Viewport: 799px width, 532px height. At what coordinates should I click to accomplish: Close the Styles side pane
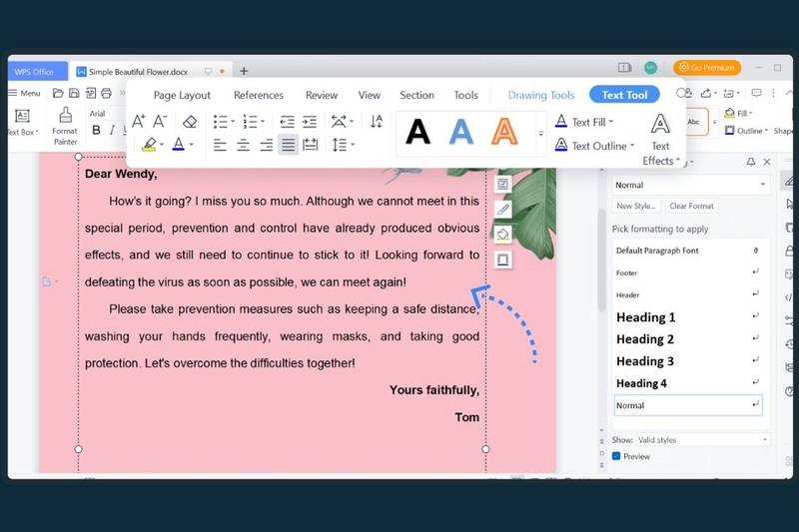767,162
